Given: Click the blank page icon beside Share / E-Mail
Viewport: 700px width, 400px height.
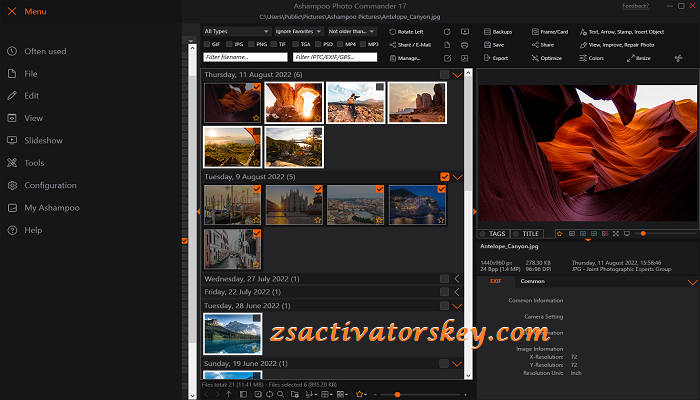Looking at the screenshot, I should (447, 45).
